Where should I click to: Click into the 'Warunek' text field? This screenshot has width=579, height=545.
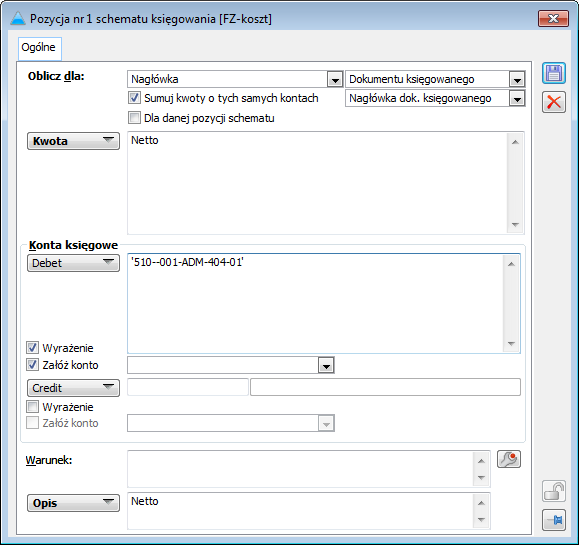coord(301,468)
